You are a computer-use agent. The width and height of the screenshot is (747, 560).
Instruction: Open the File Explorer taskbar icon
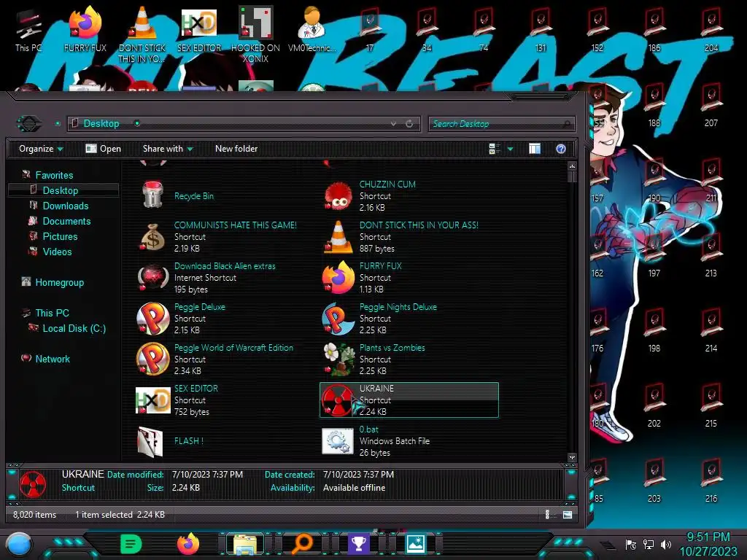pyautogui.click(x=245, y=544)
